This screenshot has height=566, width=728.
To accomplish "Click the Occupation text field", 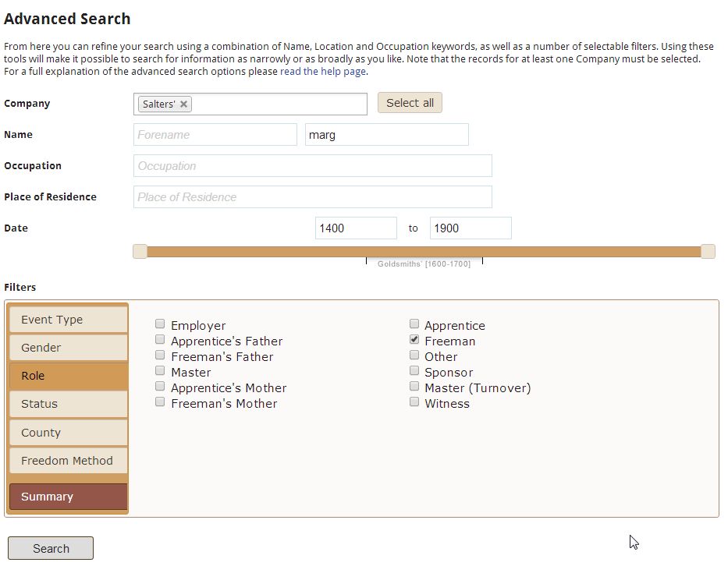I will coord(312,166).
